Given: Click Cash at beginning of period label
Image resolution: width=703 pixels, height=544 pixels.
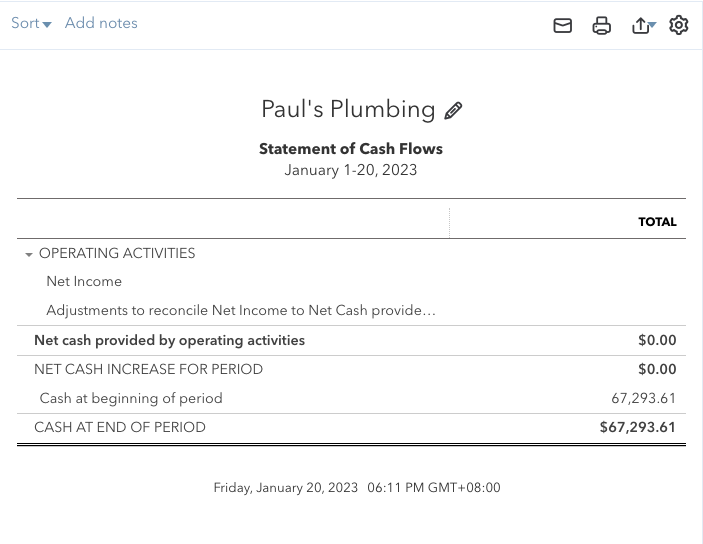Looking at the screenshot, I should [131, 398].
